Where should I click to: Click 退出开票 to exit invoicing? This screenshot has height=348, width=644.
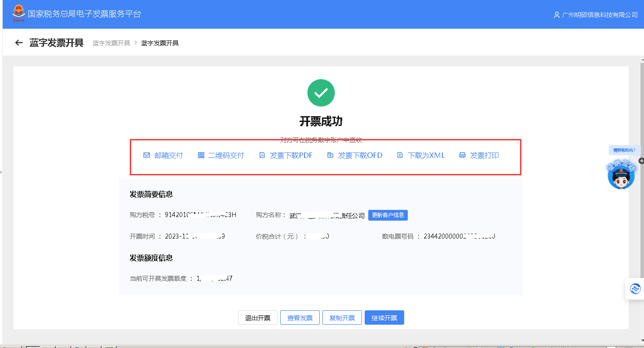(258, 318)
